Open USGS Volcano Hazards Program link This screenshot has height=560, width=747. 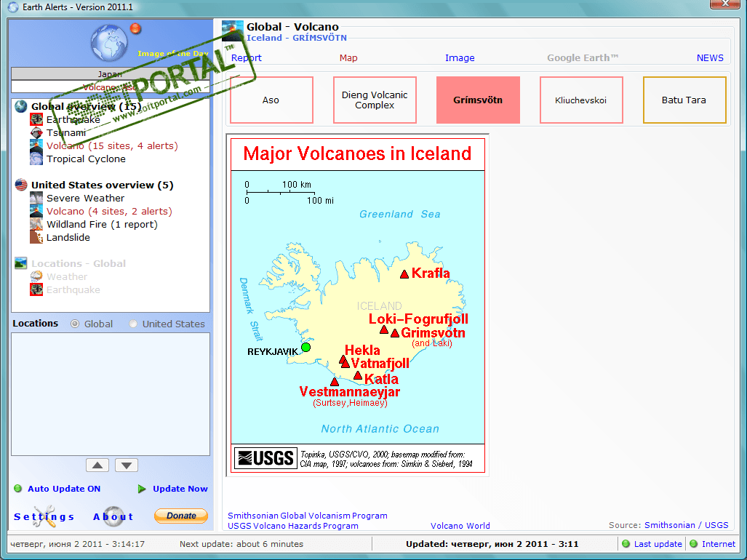coord(293,526)
